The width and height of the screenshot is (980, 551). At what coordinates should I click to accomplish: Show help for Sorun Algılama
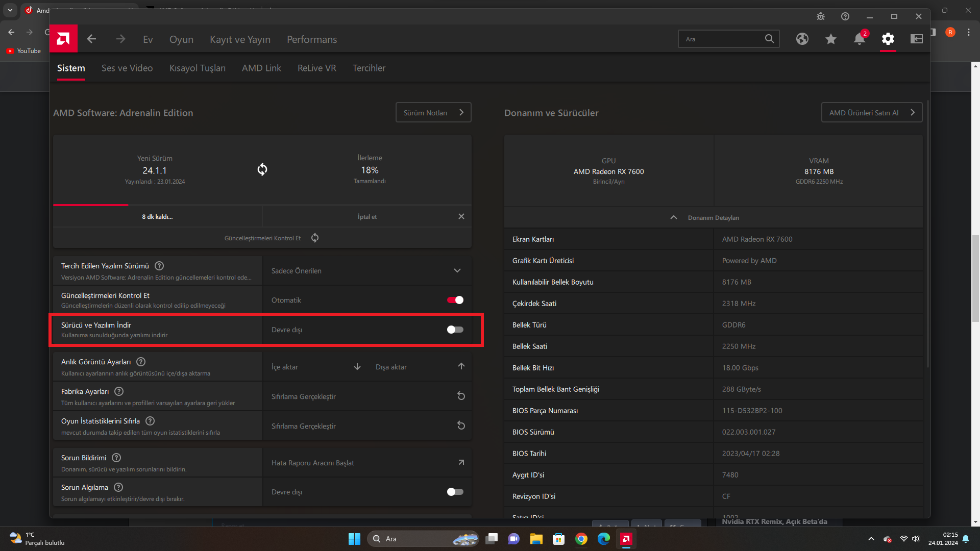pyautogui.click(x=118, y=487)
